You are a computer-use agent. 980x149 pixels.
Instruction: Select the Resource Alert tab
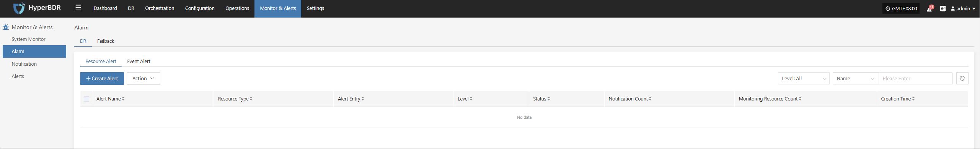(101, 61)
